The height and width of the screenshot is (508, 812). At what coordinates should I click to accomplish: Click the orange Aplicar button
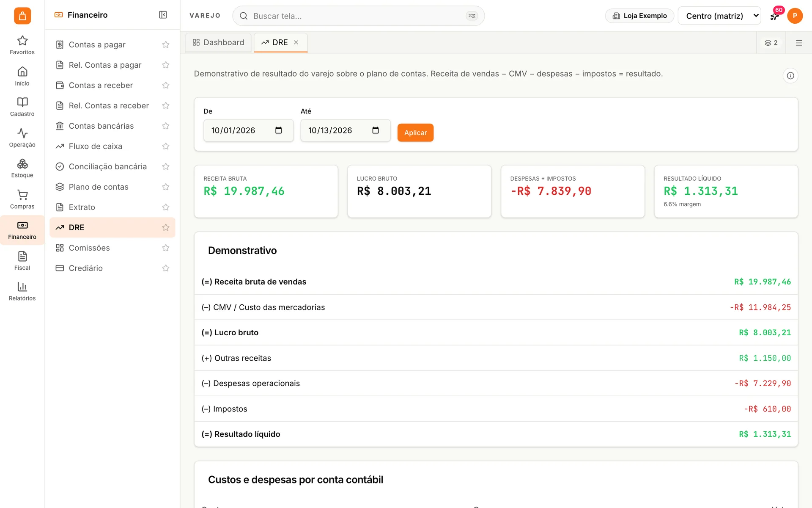pos(415,133)
